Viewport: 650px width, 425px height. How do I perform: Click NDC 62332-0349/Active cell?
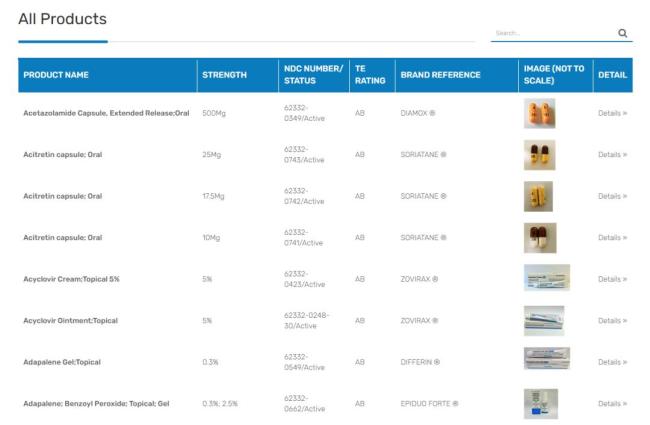304,113
